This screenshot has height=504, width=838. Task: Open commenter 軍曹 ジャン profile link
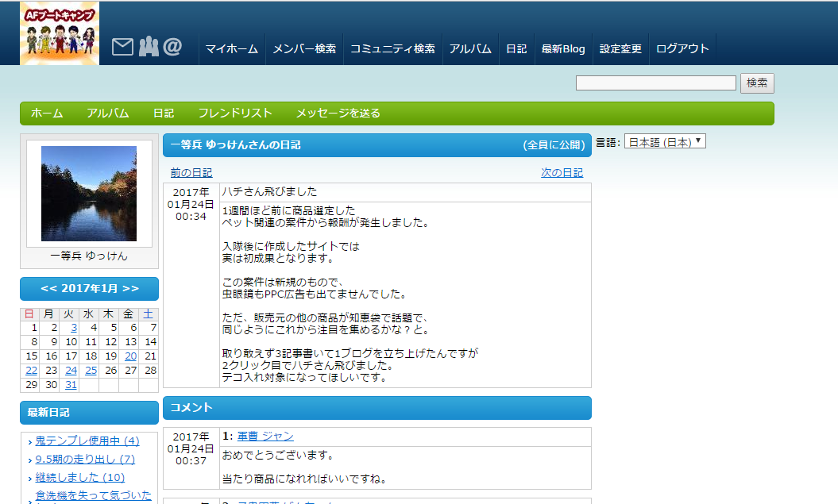pyautogui.click(x=265, y=437)
